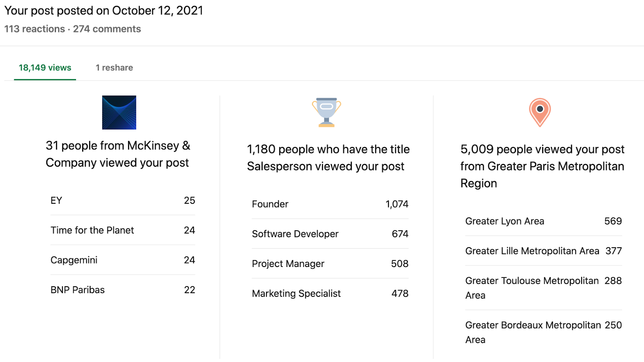Click the BNP Paribas company entry
Image resolution: width=644 pixels, height=362 pixels.
(123, 290)
